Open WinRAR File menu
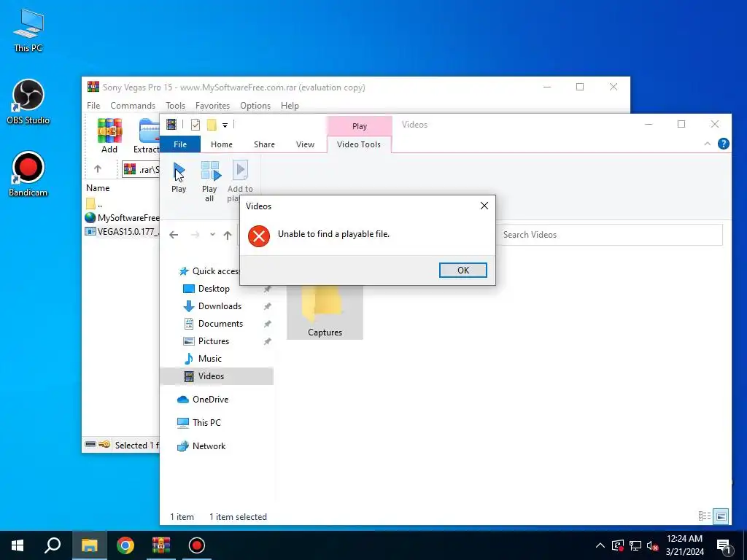Image resolution: width=747 pixels, height=560 pixels. point(93,106)
